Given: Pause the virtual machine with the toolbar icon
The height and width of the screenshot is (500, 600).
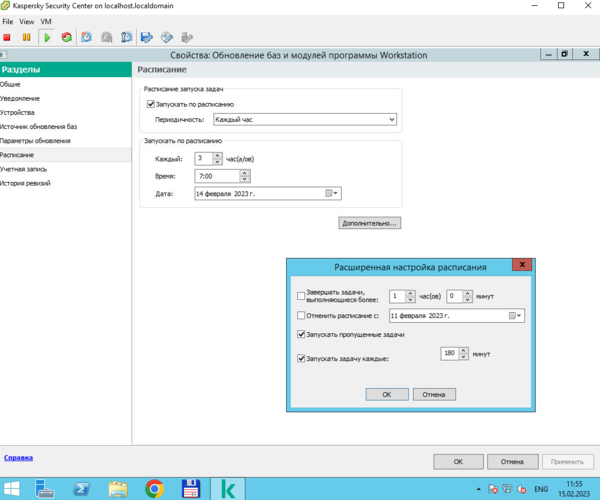Looking at the screenshot, I should coord(26,37).
